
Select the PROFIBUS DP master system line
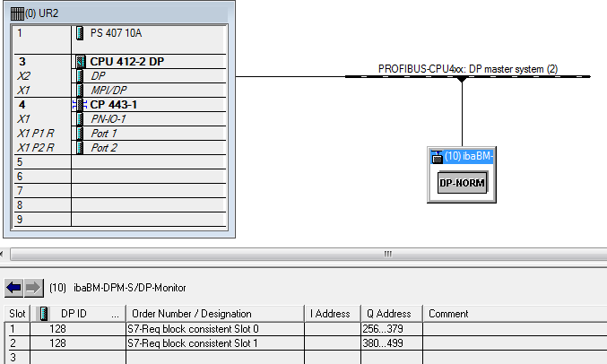pyautogui.click(x=468, y=77)
